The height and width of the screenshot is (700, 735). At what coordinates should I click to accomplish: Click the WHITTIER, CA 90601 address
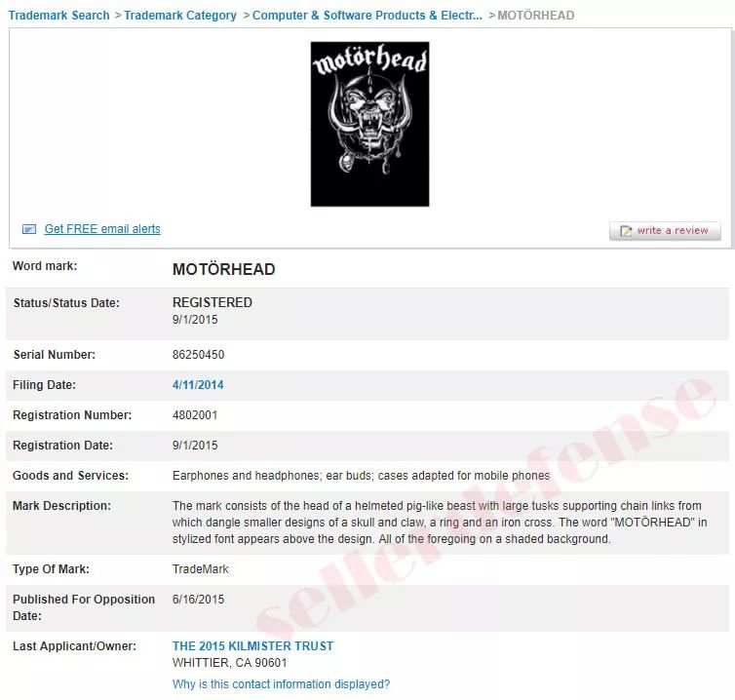pyautogui.click(x=230, y=663)
